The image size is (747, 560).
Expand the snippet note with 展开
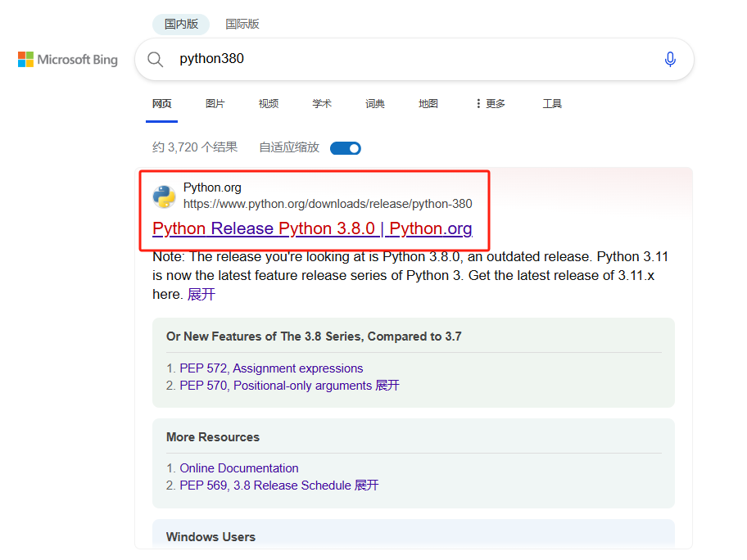[201, 294]
